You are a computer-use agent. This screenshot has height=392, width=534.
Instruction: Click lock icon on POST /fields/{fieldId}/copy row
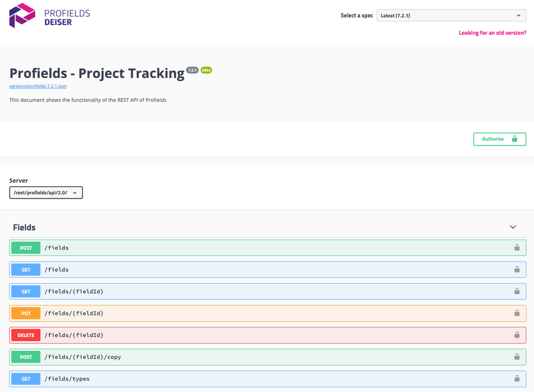coord(517,357)
